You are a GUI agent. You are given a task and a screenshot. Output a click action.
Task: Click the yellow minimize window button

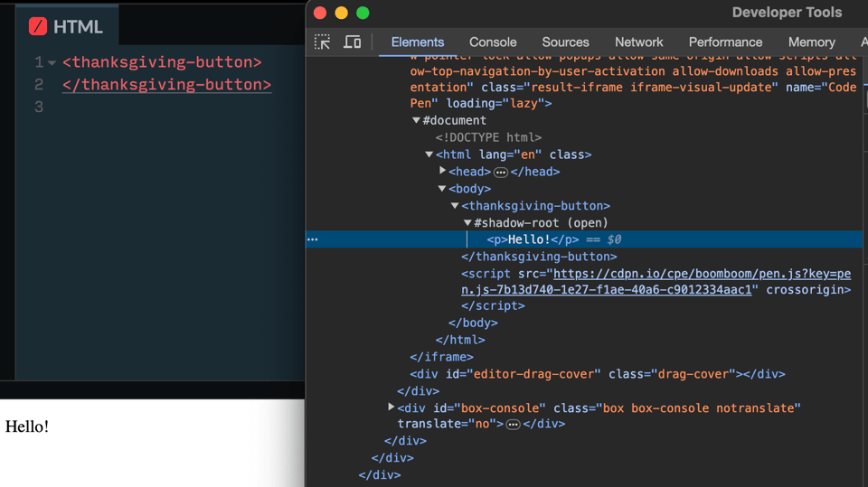pyautogui.click(x=342, y=13)
